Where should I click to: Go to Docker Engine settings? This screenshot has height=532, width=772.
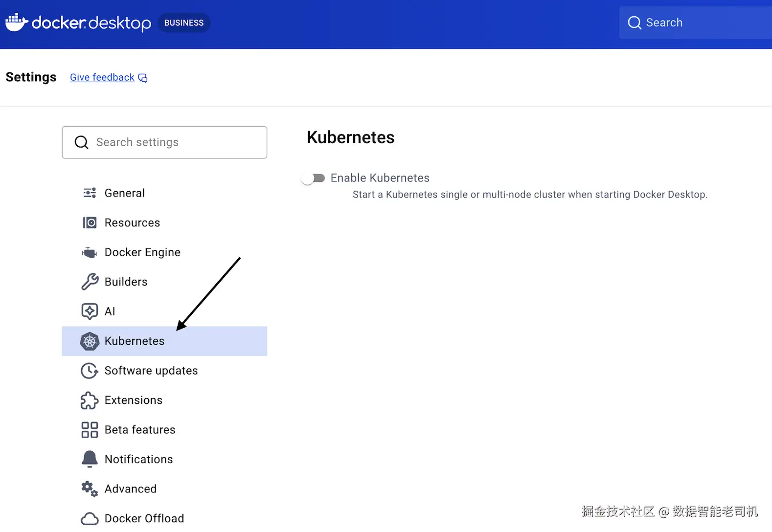click(x=164, y=252)
